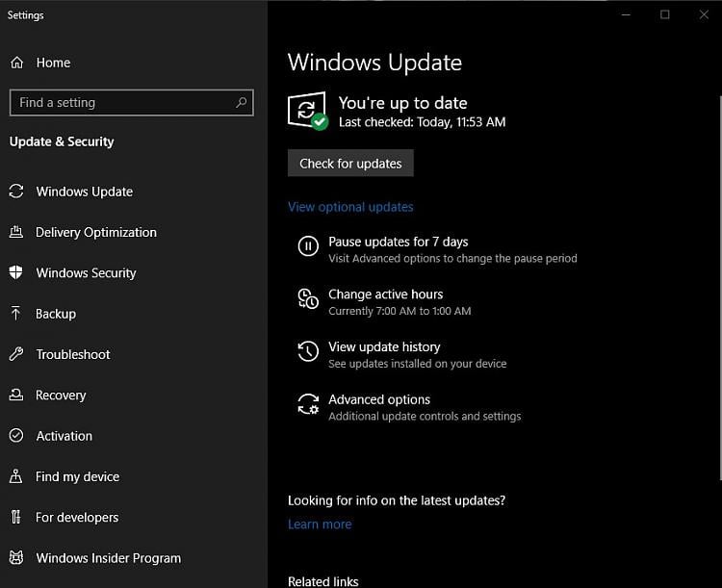Viewport: 722px width, 588px height.
Task: Select Find my device
Action: coord(77,476)
